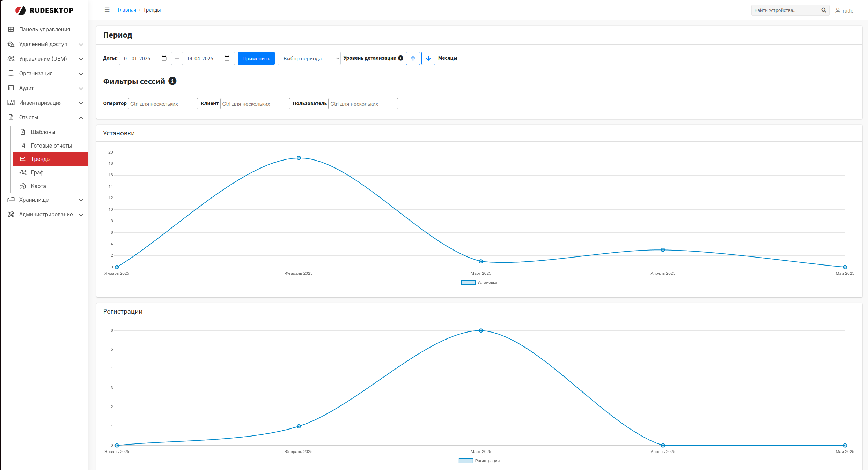Toggle Установки series in chart legend

pos(479,283)
